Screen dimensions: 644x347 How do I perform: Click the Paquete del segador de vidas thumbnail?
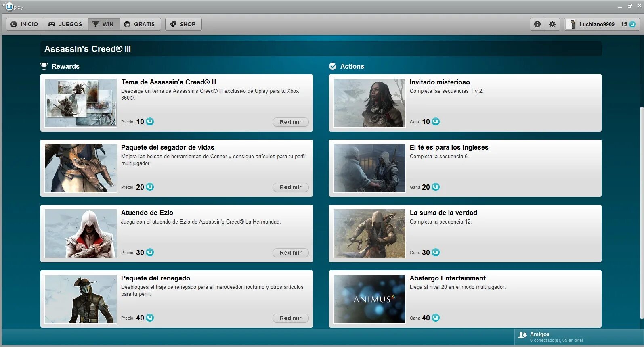[x=81, y=168]
